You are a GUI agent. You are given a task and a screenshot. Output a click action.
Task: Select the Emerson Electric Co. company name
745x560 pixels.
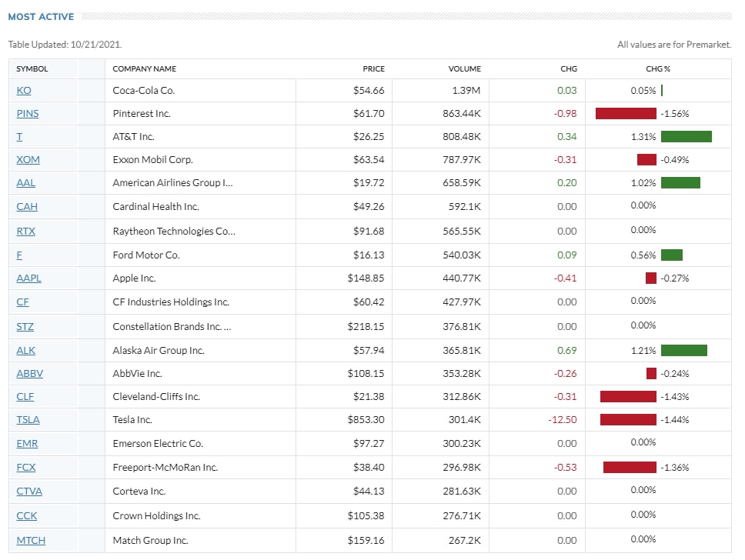(x=158, y=444)
